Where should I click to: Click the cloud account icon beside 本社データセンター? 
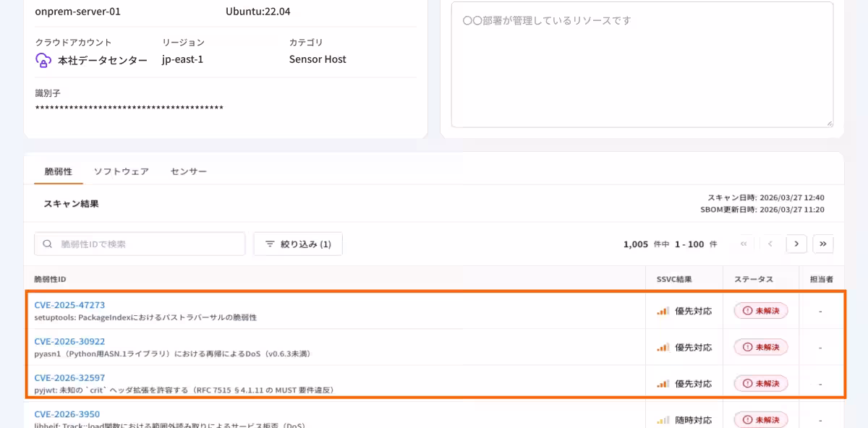(x=43, y=59)
